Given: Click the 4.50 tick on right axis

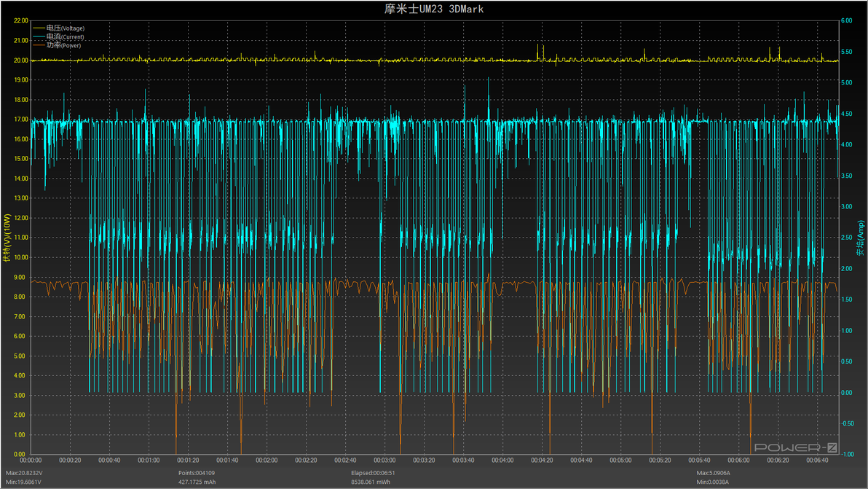Looking at the screenshot, I should click(x=846, y=114).
